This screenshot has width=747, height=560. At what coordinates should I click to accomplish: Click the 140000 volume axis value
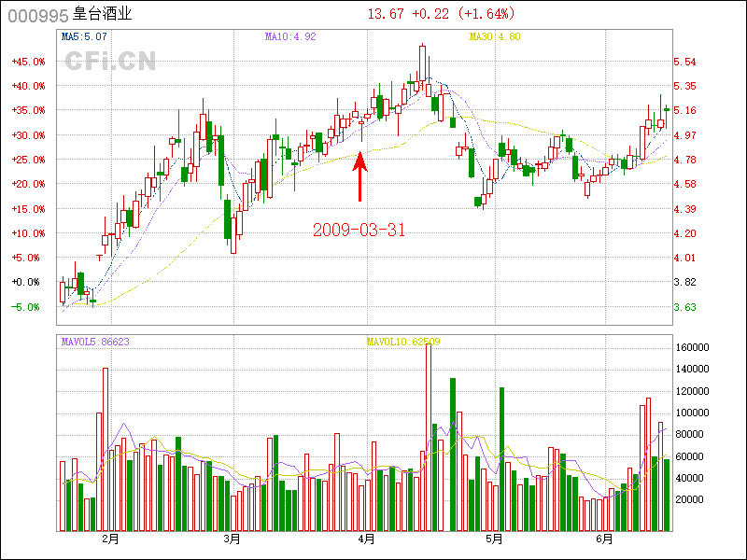point(693,369)
